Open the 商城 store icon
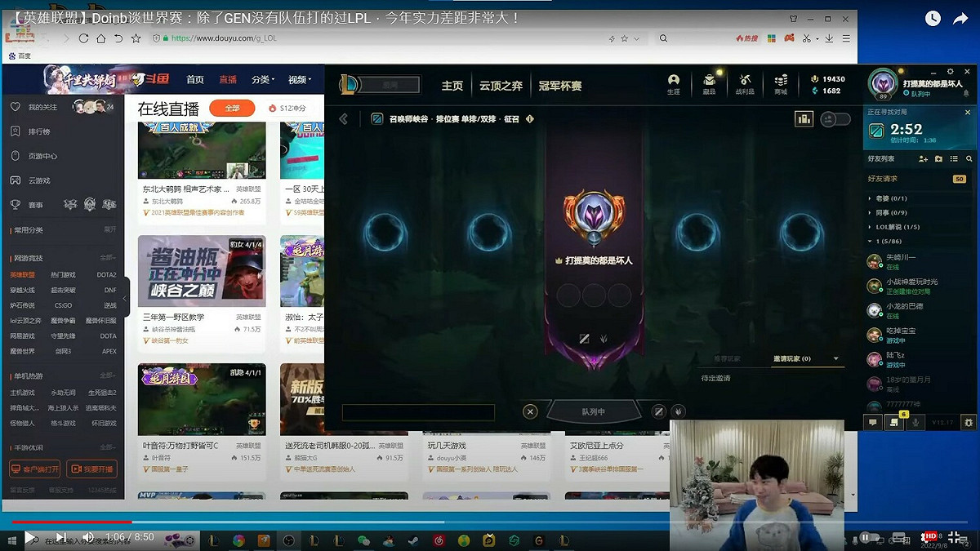980x551 pixels. coord(781,84)
